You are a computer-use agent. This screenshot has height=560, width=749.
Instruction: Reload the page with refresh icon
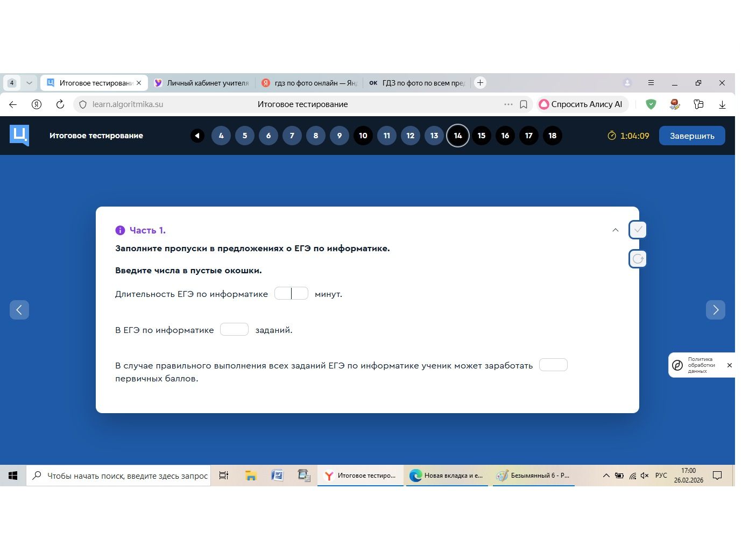(60, 104)
